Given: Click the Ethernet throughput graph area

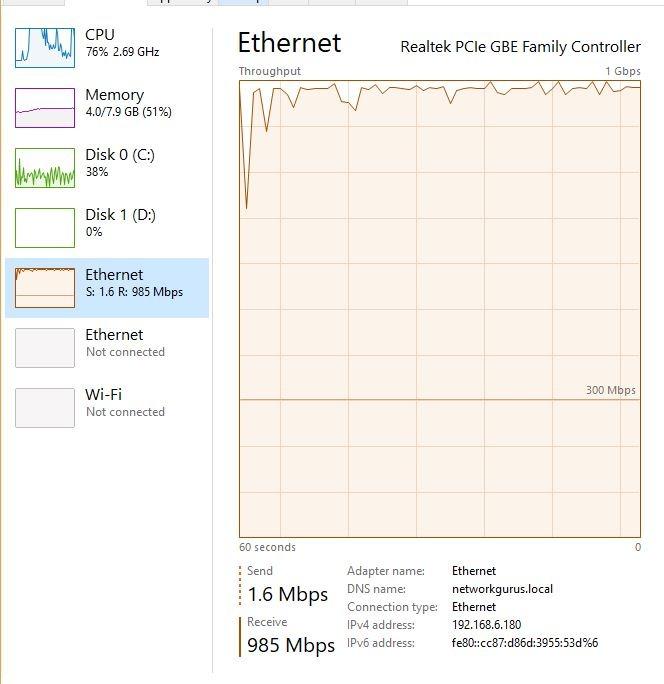Looking at the screenshot, I should coord(440,309).
